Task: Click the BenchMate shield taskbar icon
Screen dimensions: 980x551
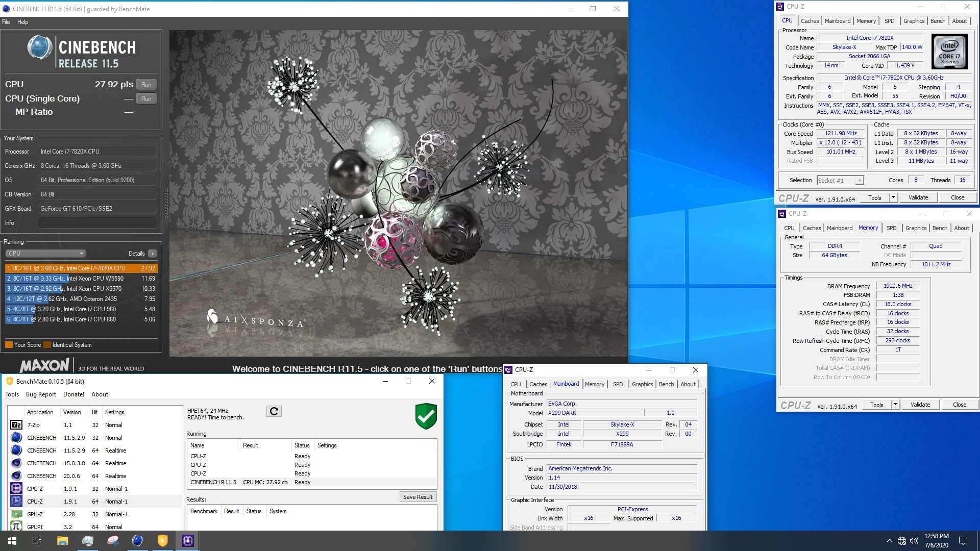Action: (162, 541)
